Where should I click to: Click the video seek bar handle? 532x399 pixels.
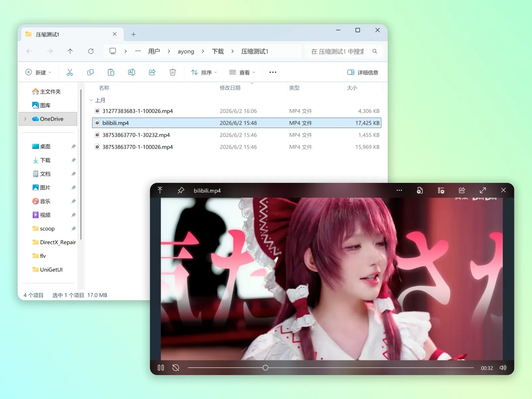pyautogui.click(x=265, y=368)
